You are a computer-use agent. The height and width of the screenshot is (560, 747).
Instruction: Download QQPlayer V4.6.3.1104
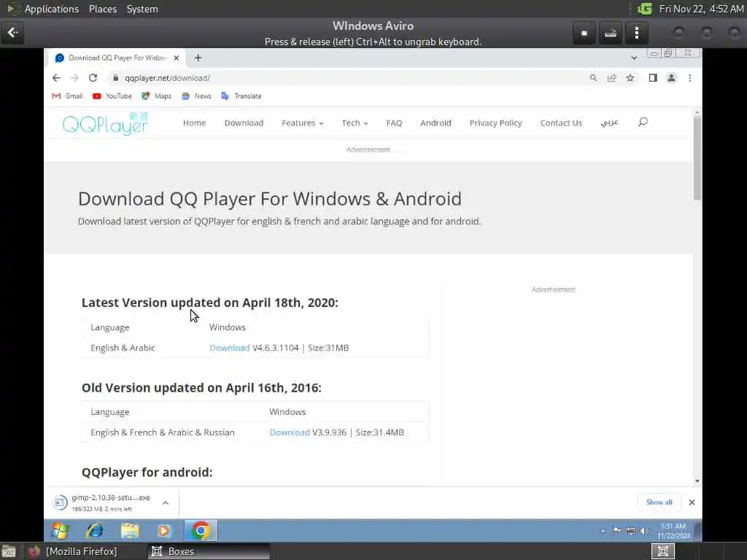click(230, 348)
